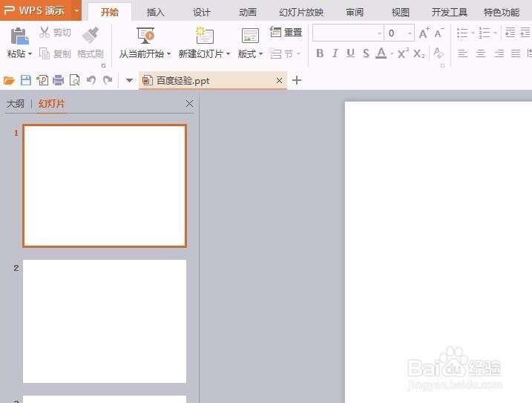The width and height of the screenshot is (532, 403).
Task: Open Print Preview icon
Action: [75, 80]
